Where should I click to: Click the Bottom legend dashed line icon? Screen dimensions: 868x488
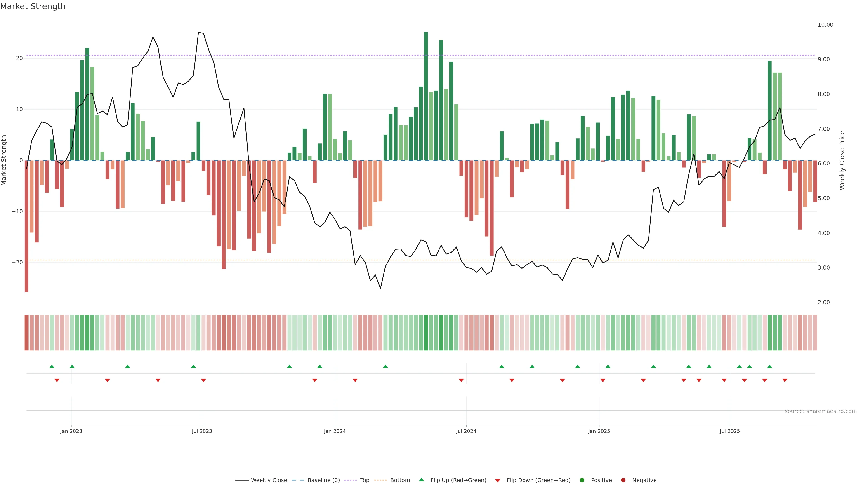[x=380, y=480]
